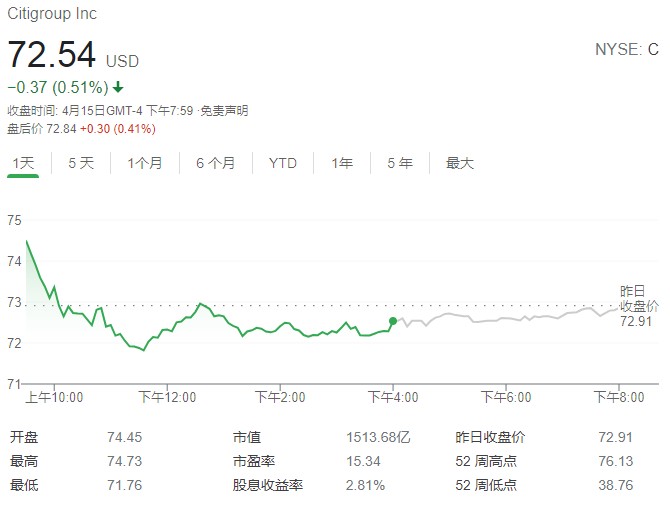Click the 昨日收盘价 table value 72.91
Image resolution: width=670 pixels, height=510 pixels.
coord(615,437)
